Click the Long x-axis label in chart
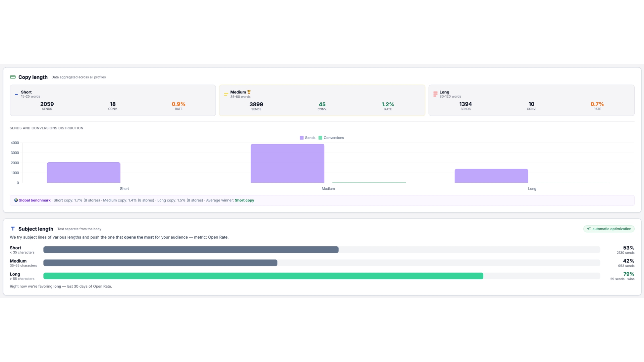The image size is (644, 362). point(532,189)
